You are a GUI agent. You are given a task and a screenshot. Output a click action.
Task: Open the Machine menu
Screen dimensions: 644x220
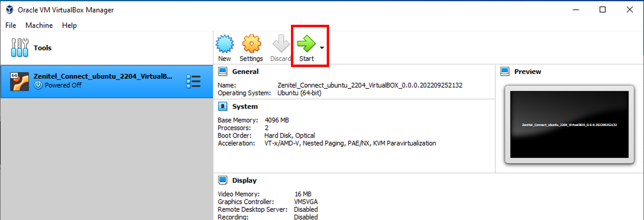pyautogui.click(x=39, y=25)
